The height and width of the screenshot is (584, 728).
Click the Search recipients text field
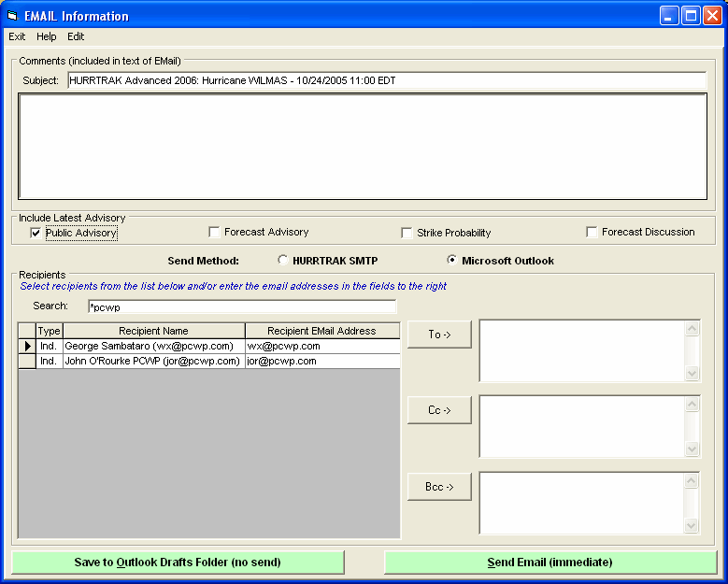click(241, 306)
